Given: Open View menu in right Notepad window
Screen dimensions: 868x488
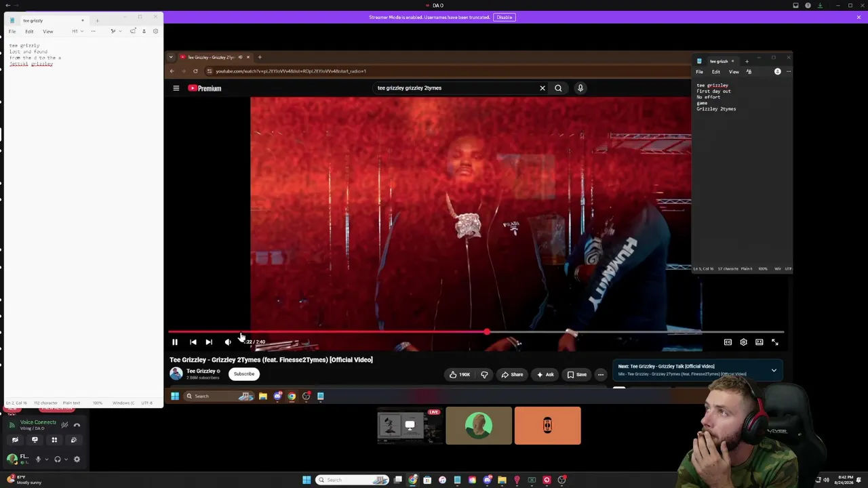Looking at the screenshot, I should tap(734, 72).
